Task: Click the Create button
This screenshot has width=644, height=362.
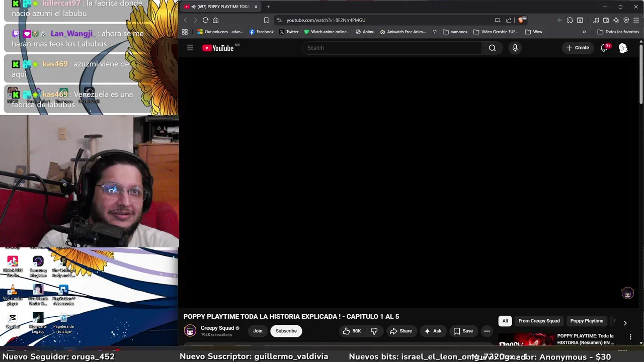Action: (x=577, y=48)
